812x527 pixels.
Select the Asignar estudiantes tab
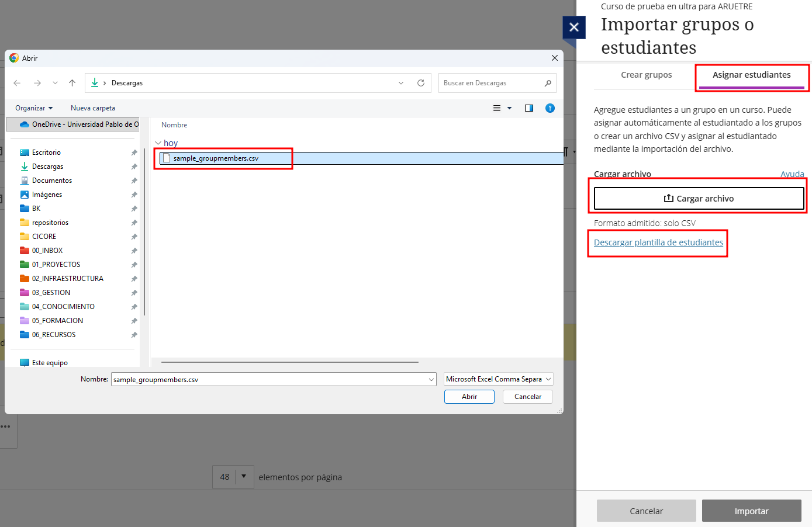click(x=751, y=75)
